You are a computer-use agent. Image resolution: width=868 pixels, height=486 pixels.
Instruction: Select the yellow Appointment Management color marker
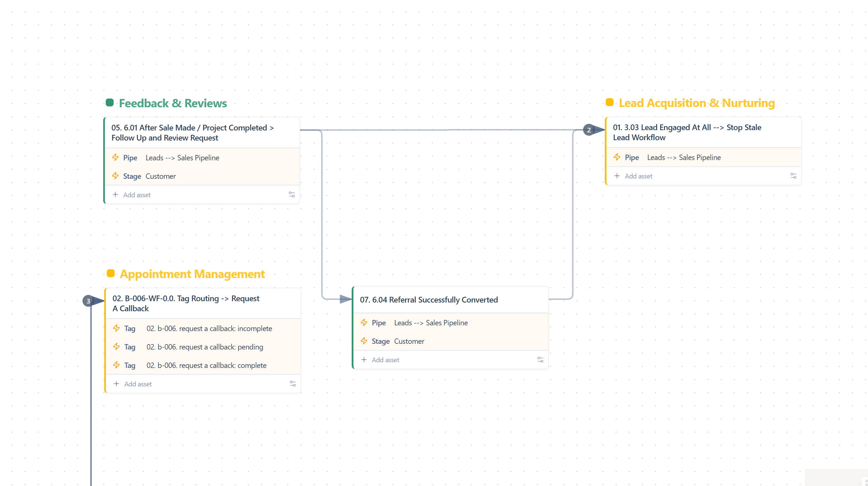click(x=111, y=273)
